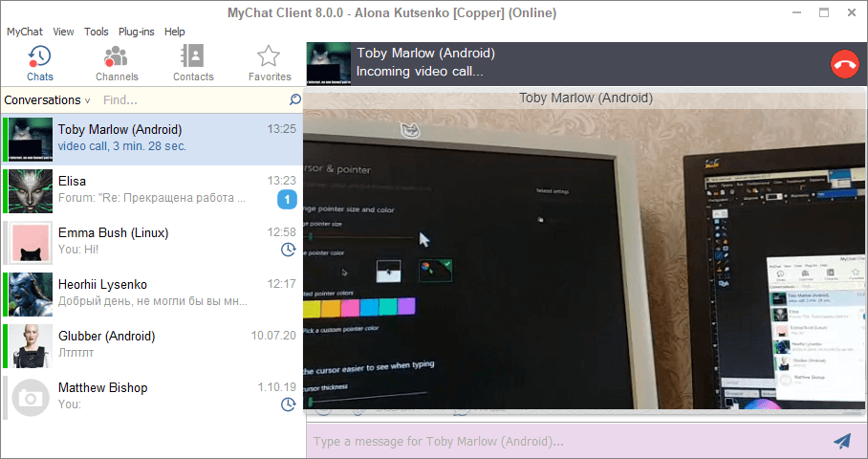Click pending clock icon on Emma Bush row
This screenshot has width=868, height=459.
(x=288, y=250)
